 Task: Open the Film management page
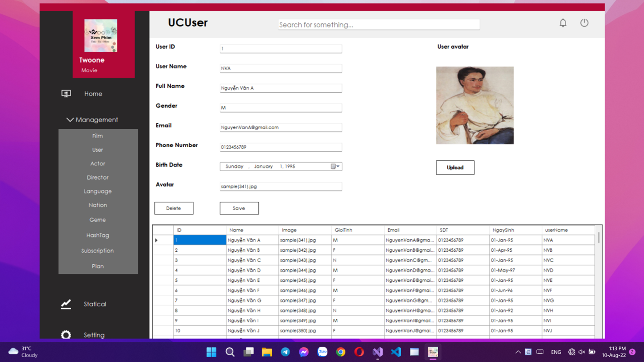coord(98,136)
